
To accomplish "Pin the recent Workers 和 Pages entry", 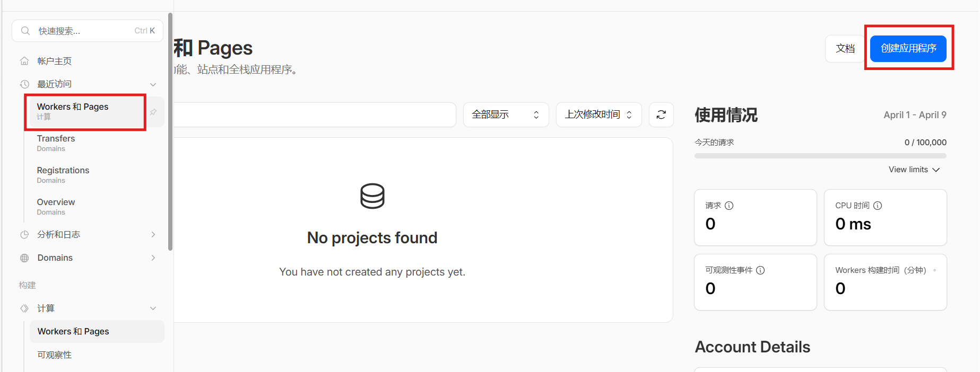I will click(153, 112).
